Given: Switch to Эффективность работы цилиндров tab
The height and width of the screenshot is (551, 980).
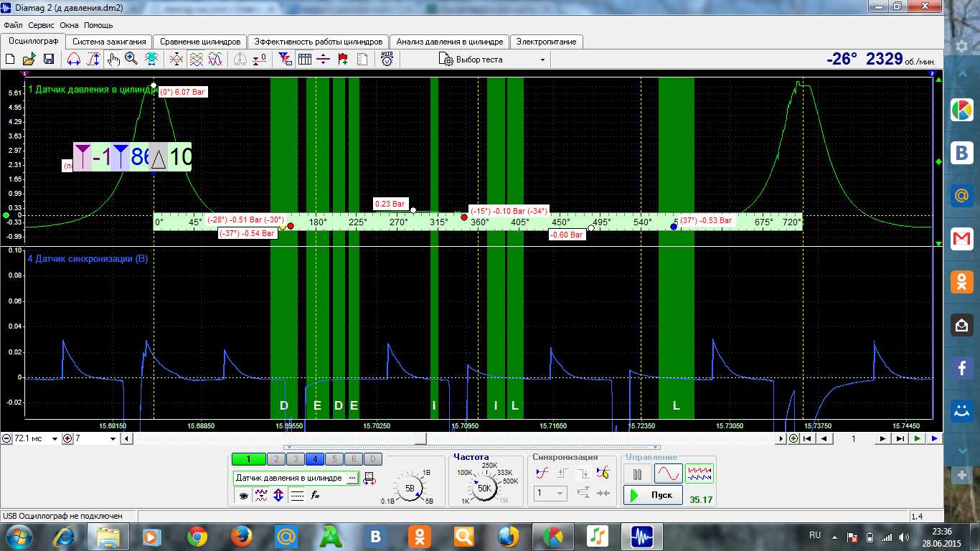Looking at the screenshot, I should click(319, 42).
